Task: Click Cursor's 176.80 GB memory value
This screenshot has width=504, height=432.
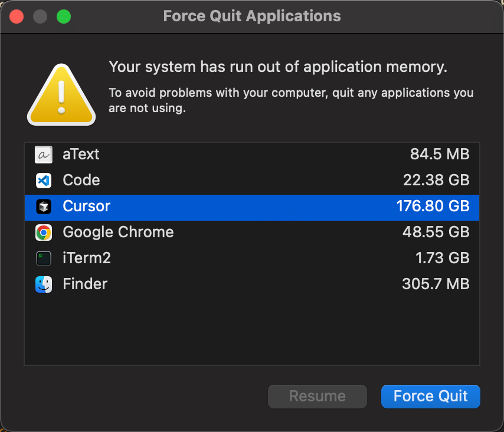Action: 433,207
